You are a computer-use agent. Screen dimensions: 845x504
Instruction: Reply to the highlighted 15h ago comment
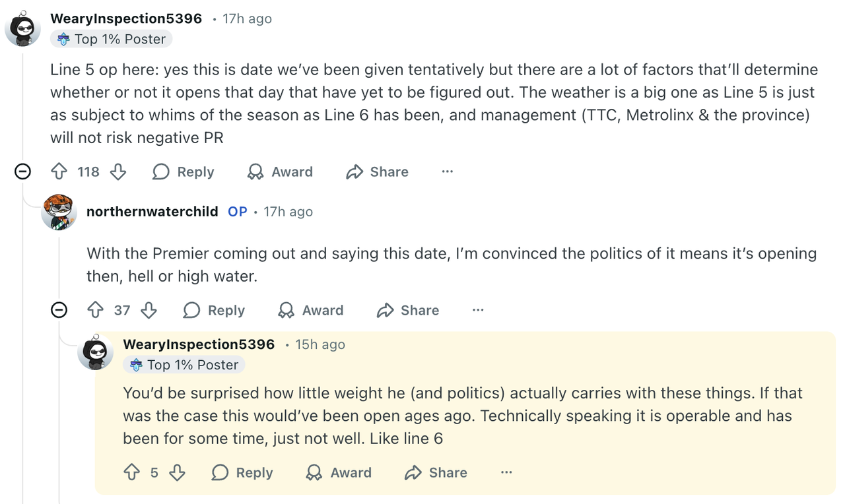[x=242, y=473]
